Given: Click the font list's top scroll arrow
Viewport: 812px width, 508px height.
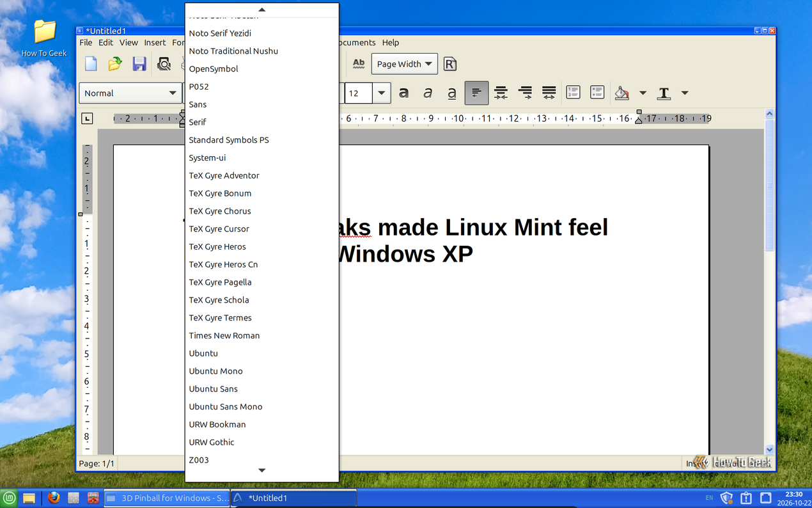Looking at the screenshot, I should (262, 10).
